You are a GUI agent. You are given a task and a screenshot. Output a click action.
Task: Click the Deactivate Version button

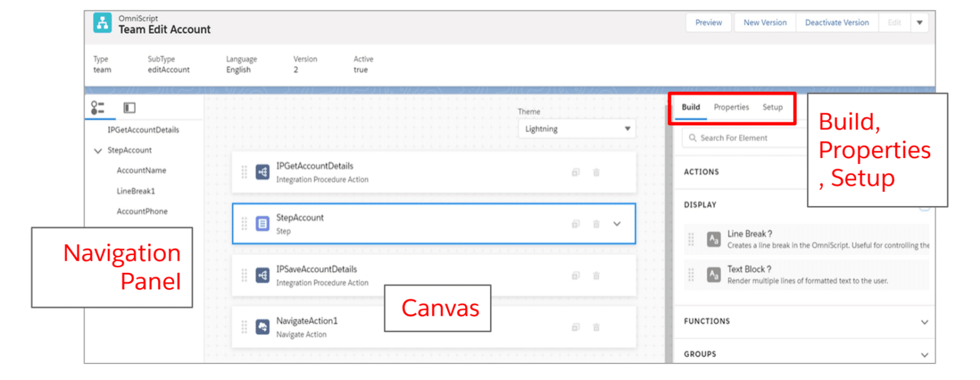point(836,22)
